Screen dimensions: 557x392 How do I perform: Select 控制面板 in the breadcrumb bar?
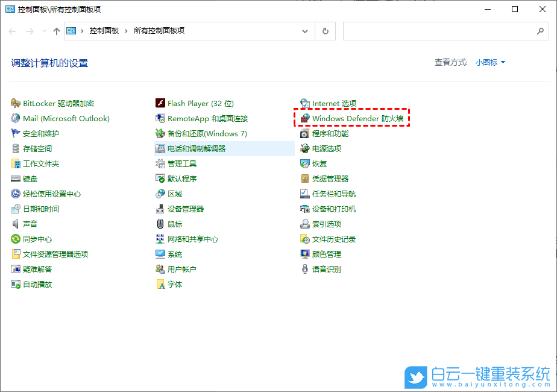(104, 31)
